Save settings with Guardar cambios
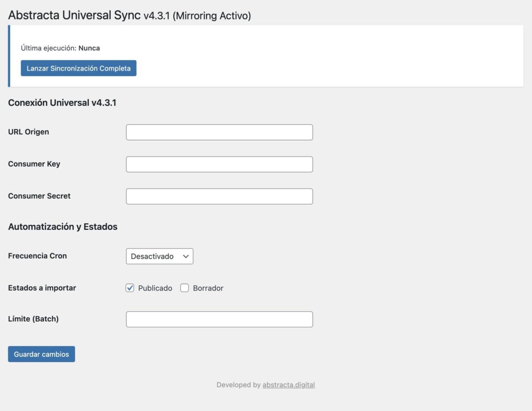The width and height of the screenshot is (532, 411). pos(41,354)
